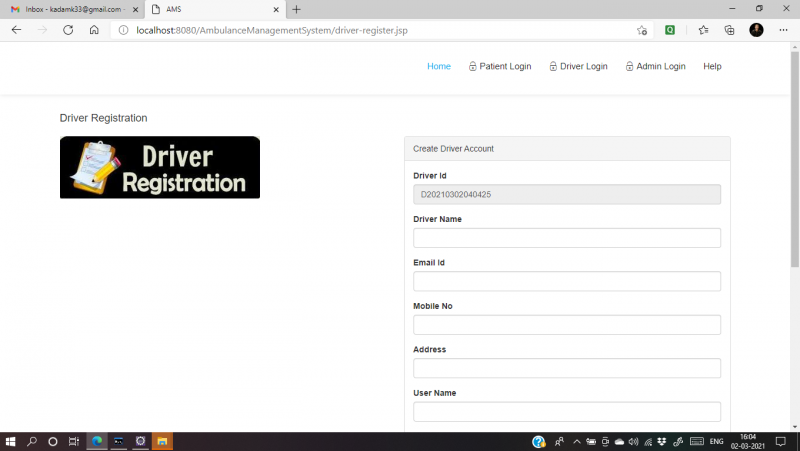Open Admin Login page
The width and height of the screenshot is (800, 451).
pos(656,66)
